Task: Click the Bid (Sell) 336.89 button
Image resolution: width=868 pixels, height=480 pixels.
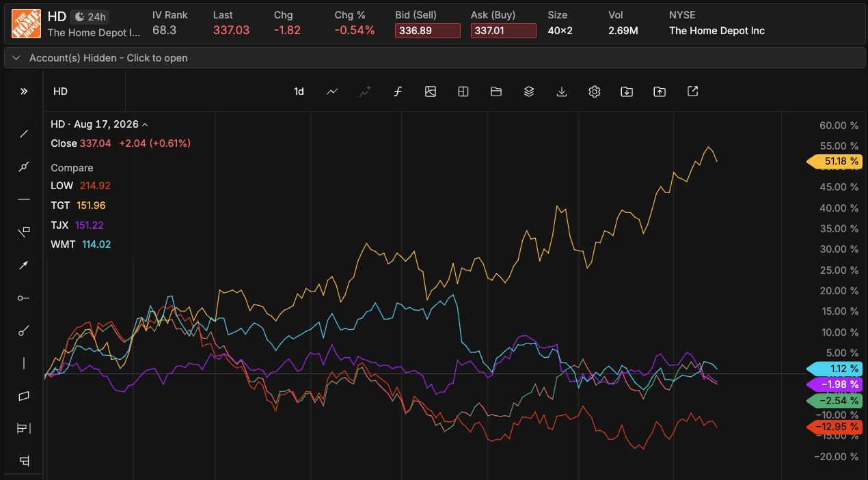Action: point(428,31)
